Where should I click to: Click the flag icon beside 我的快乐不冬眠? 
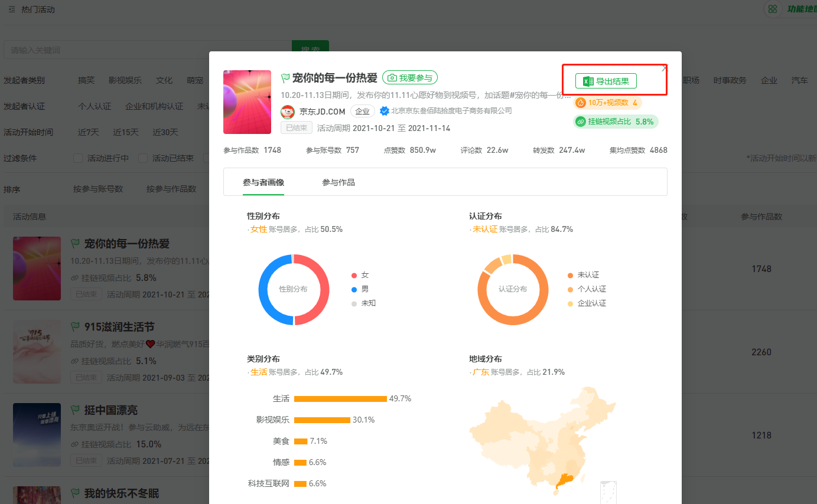(76, 493)
